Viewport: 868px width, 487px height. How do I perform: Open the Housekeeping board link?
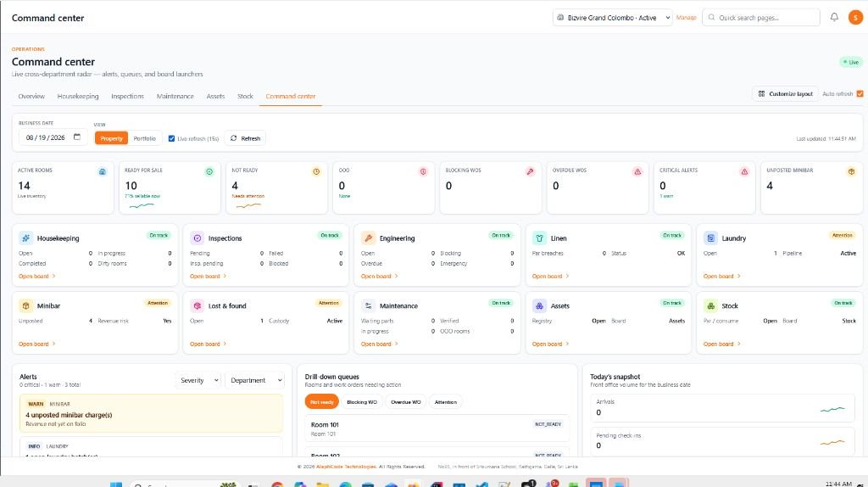[x=37, y=276]
